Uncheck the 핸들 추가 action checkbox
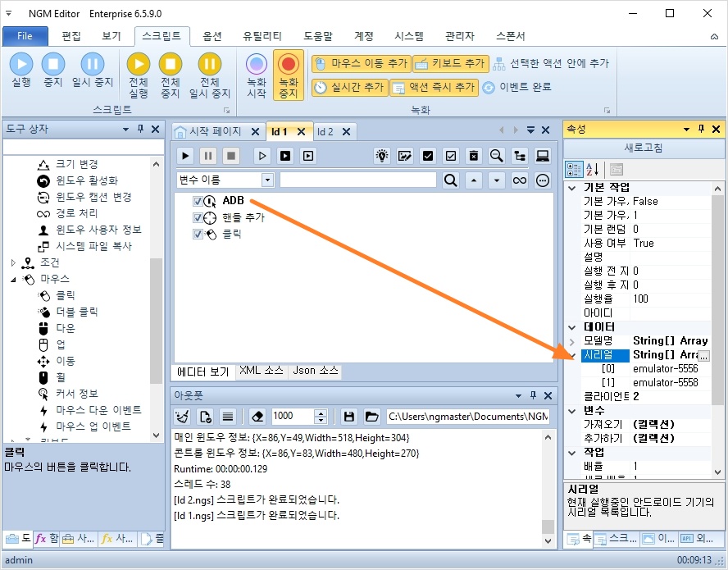 tap(198, 217)
